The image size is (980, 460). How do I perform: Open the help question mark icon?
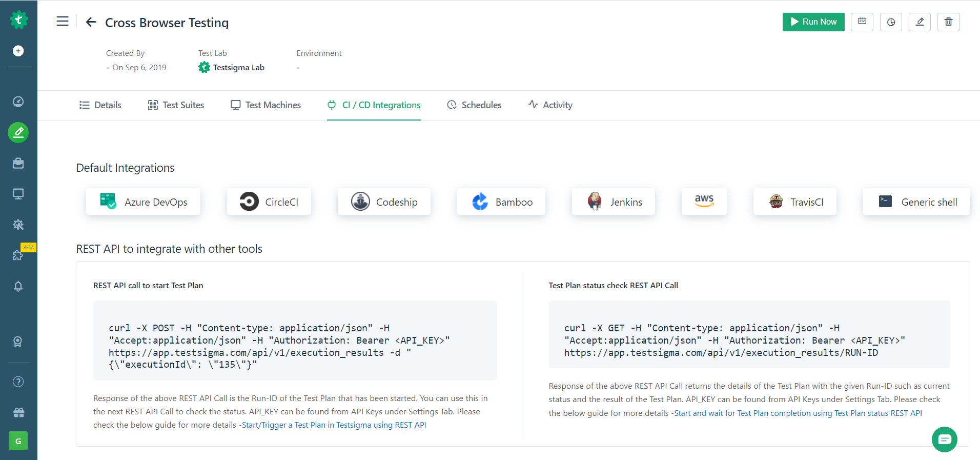click(x=18, y=382)
